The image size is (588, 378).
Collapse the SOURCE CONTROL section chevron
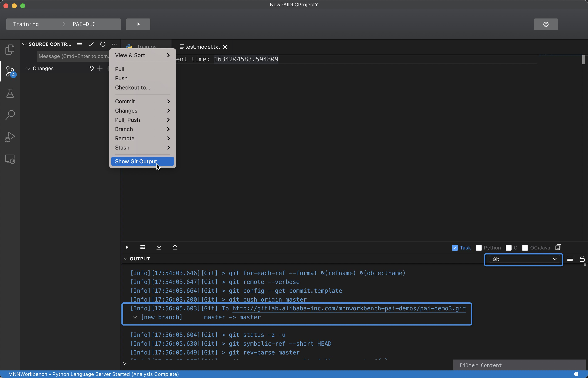(24, 44)
